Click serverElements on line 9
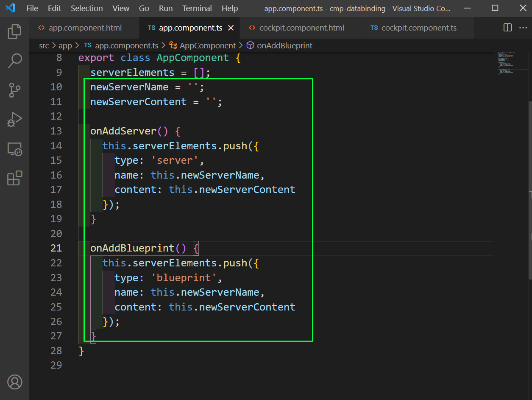This screenshot has width=532, height=400. pos(132,73)
